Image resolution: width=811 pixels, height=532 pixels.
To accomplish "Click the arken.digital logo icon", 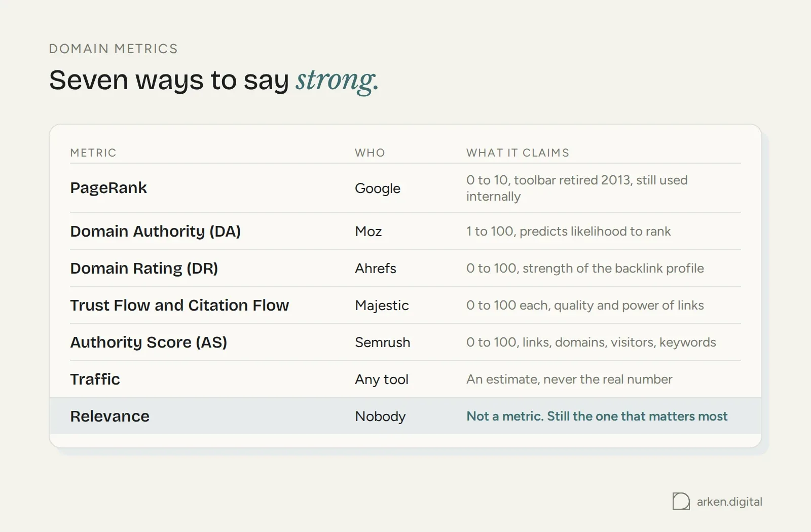I will pyautogui.click(x=681, y=501).
